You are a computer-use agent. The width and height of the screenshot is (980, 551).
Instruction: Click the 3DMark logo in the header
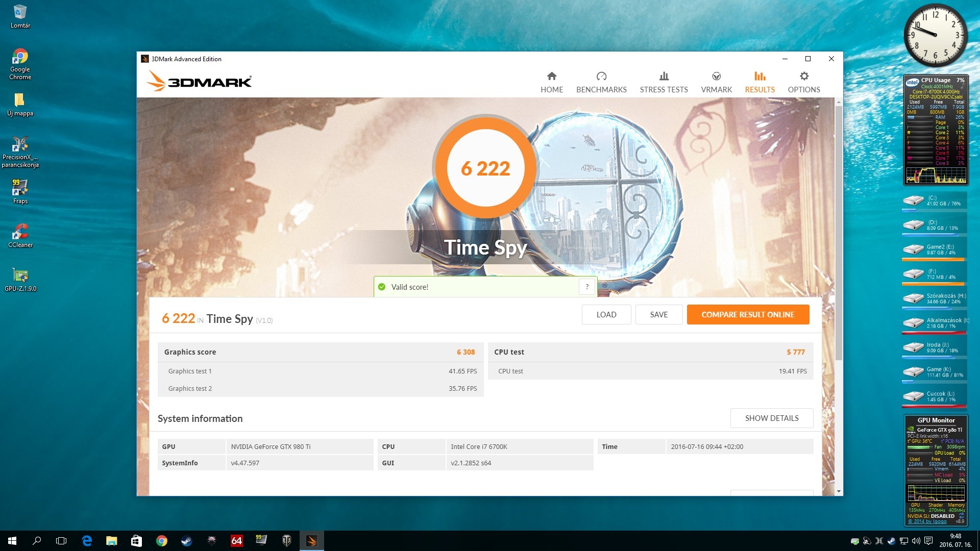(x=199, y=81)
